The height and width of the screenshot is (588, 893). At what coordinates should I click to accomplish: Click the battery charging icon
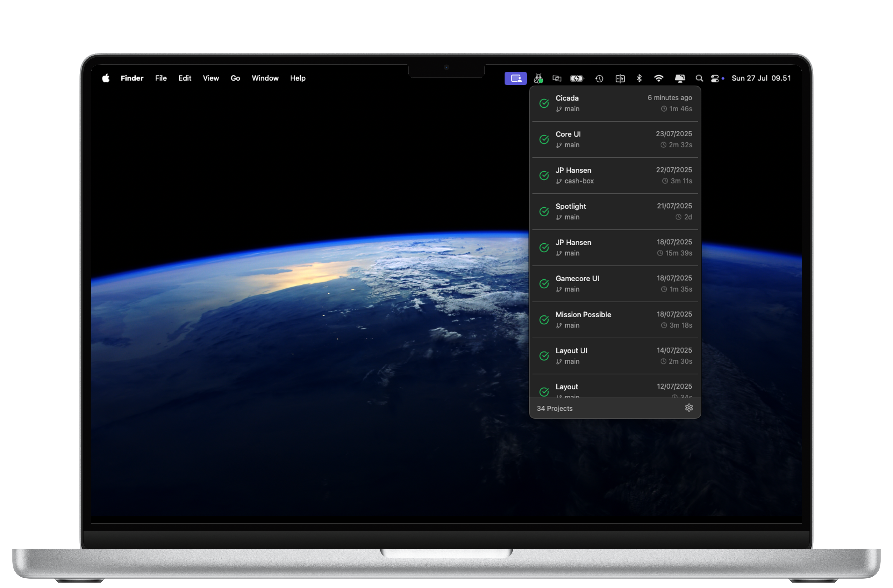577,78
